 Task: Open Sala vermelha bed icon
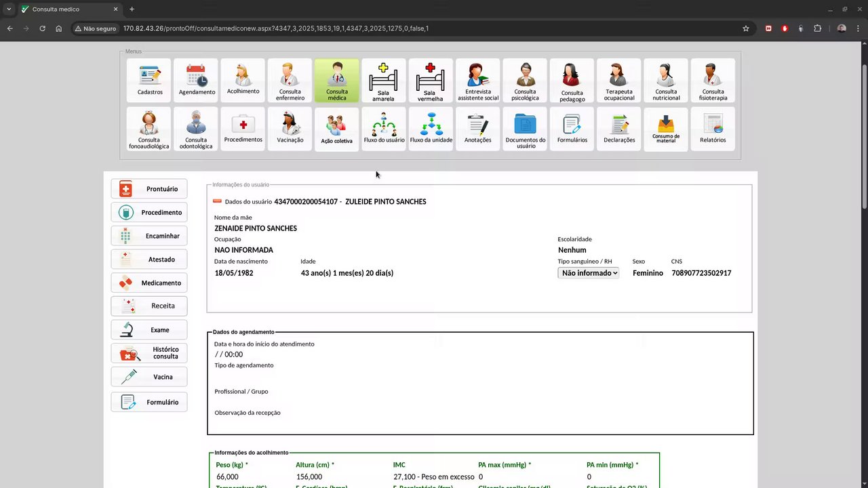(431, 81)
